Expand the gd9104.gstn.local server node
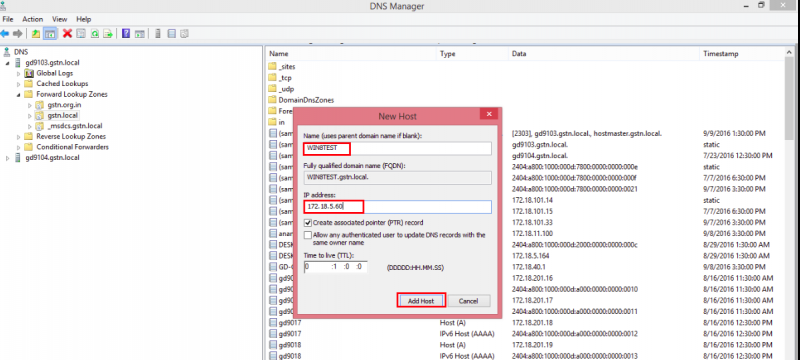 click(8, 158)
